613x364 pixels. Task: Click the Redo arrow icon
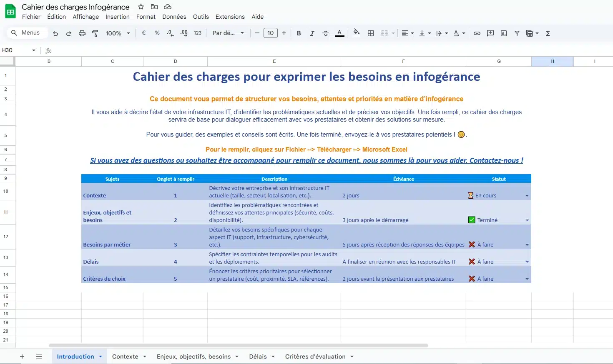coord(69,33)
